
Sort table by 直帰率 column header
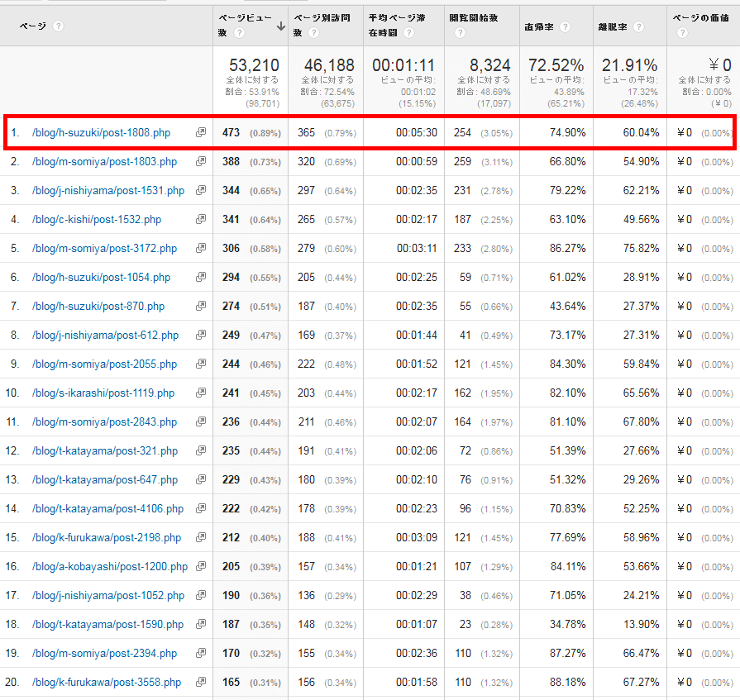point(539,26)
